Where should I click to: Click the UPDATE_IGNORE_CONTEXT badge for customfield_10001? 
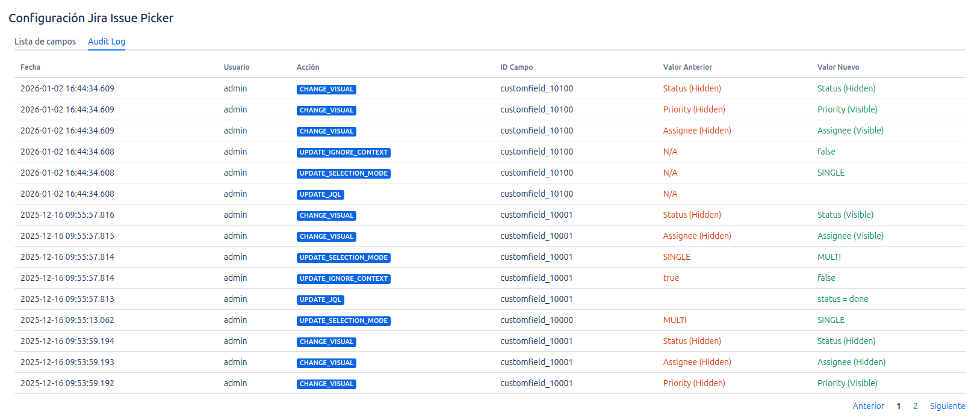343,278
